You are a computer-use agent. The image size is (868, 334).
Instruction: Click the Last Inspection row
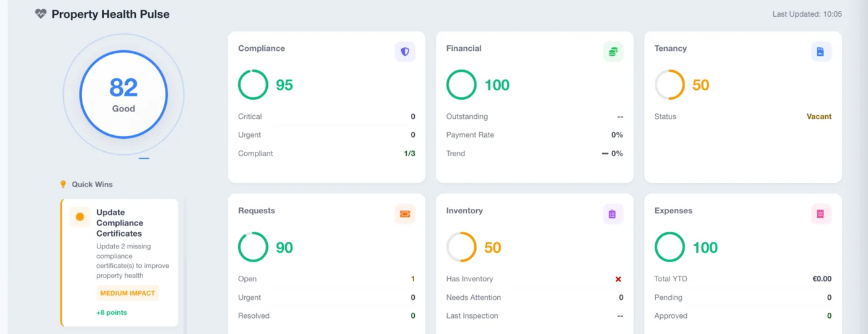pyautogui.click(x=534, y=316)
